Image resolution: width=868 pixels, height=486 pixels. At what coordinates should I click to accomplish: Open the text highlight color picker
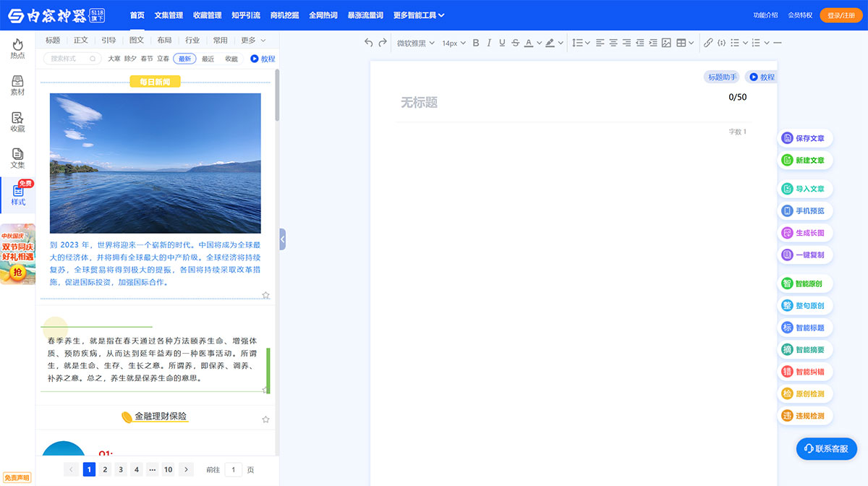click(x=548, y=43)
